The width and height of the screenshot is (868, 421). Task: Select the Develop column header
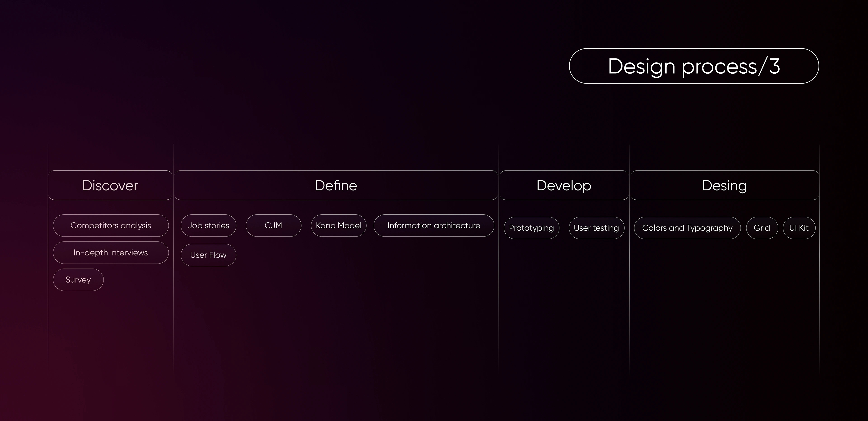(x=564, y=185)
